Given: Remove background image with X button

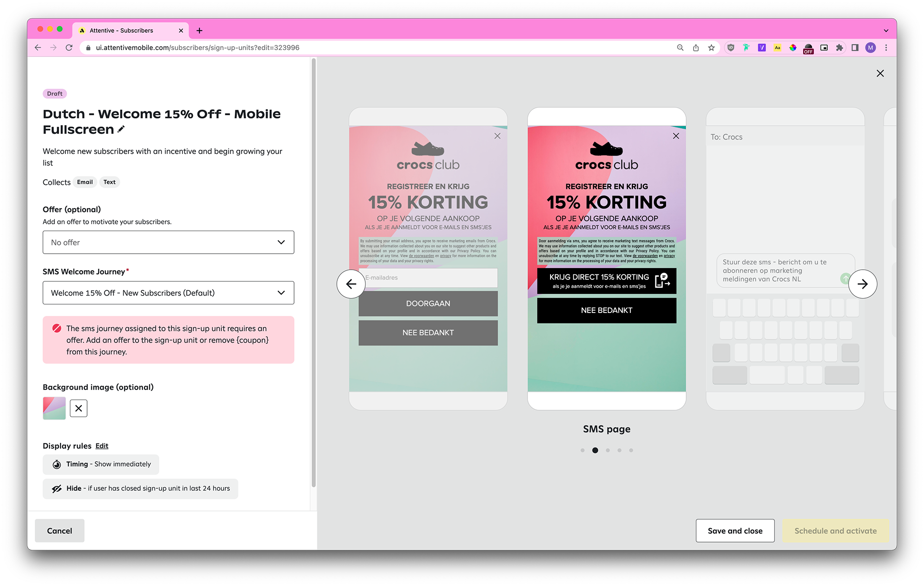Looking at the screenshot, I should (78, 408).
